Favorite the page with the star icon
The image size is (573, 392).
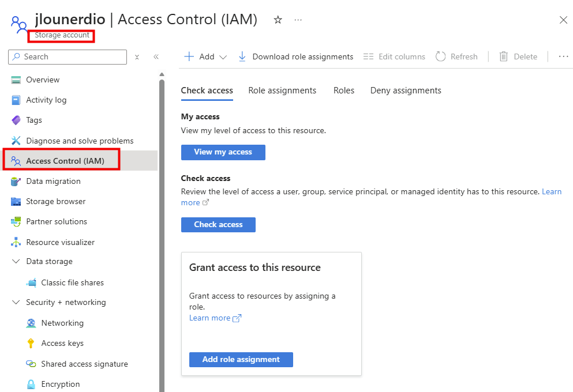278,20
